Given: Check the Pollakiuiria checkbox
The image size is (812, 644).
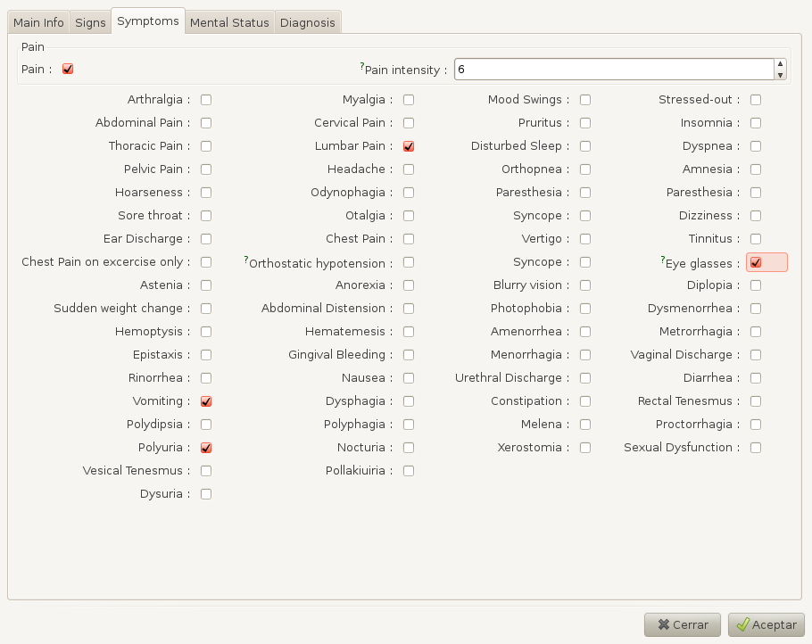Looking at the screenshot, I should pos(409,471).
